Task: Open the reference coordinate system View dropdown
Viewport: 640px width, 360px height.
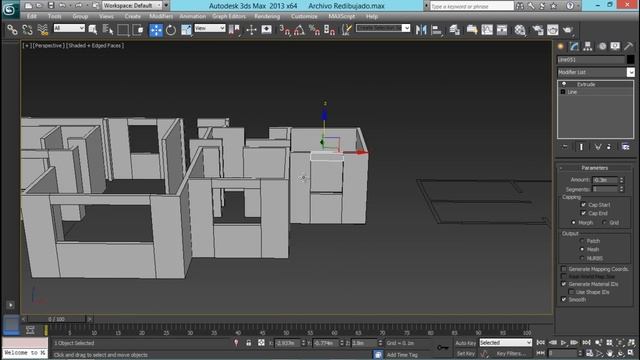Action: click(210, 28)
